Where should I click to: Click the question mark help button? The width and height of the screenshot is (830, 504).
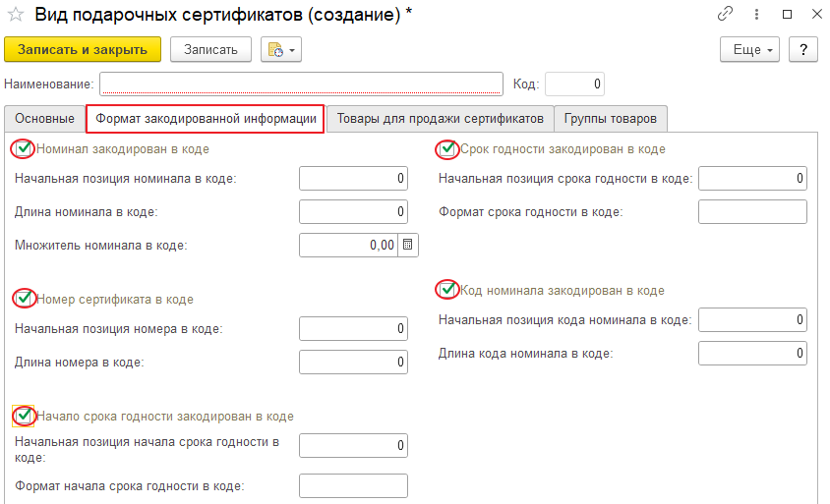tap(803, 49)
